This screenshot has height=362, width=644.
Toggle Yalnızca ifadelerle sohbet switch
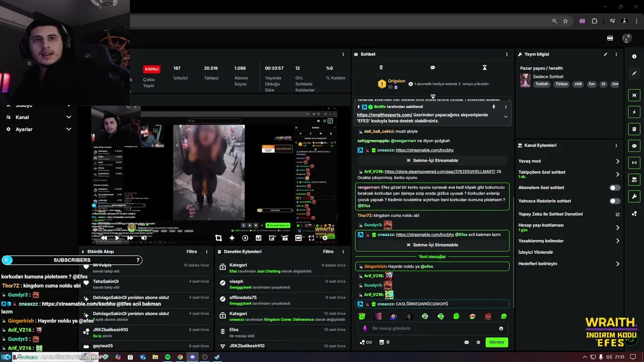point(615,201)
